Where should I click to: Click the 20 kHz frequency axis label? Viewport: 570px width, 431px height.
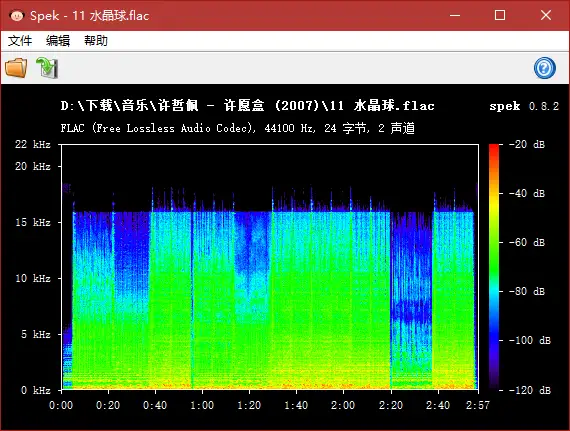pos(33,166)
